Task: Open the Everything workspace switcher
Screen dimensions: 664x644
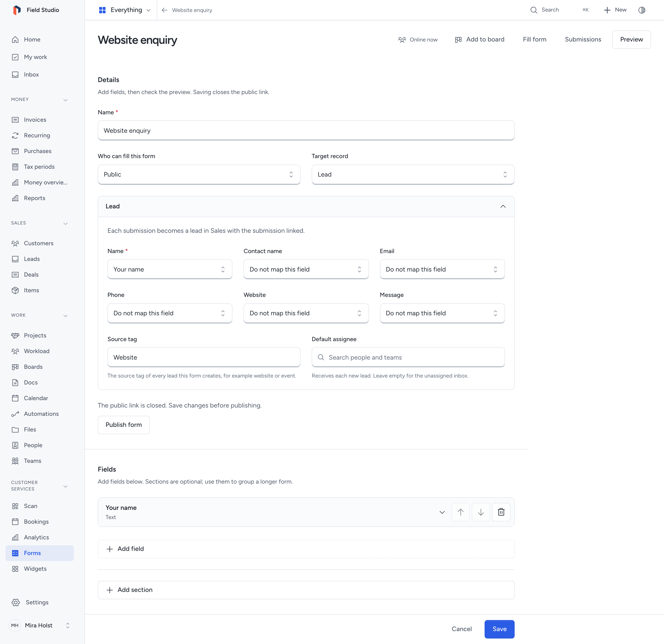Action: [x=124, y=10]
